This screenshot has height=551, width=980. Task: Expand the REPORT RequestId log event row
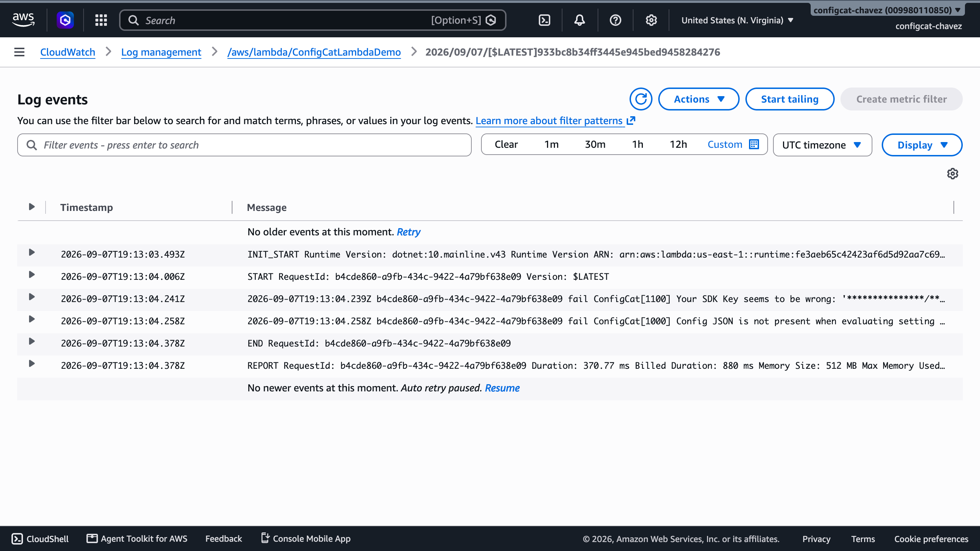coord(32,364)
